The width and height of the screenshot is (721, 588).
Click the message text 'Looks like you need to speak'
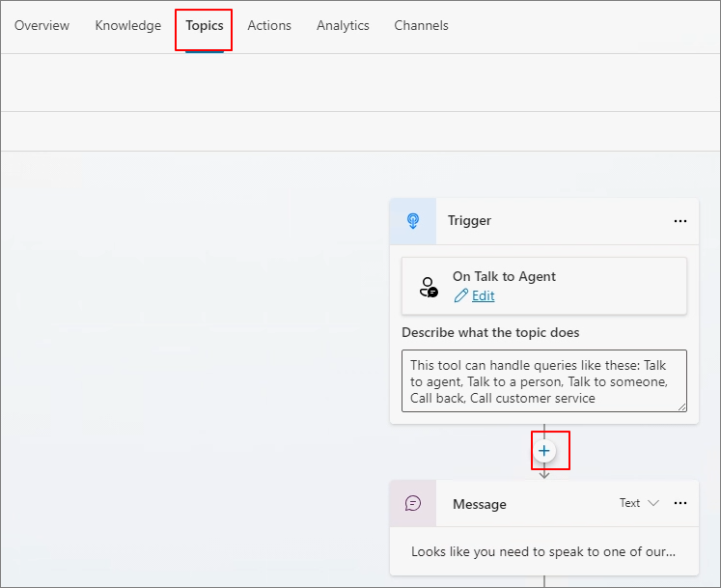pos(543,551)
